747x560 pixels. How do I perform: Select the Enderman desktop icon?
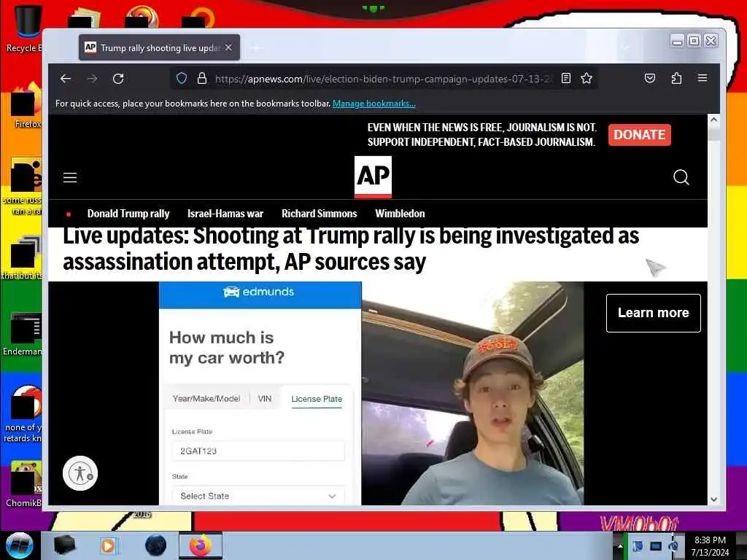click(23, 334)
